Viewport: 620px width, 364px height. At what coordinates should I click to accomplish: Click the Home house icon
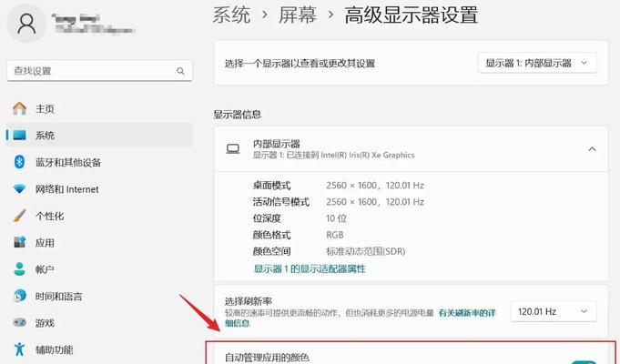tap(19, 108)
